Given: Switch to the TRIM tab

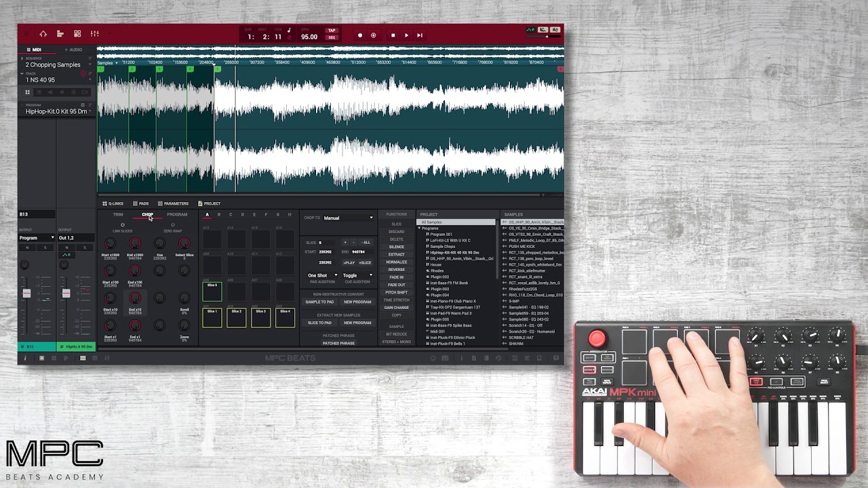Looking at the screenshot, I should 118,215.
